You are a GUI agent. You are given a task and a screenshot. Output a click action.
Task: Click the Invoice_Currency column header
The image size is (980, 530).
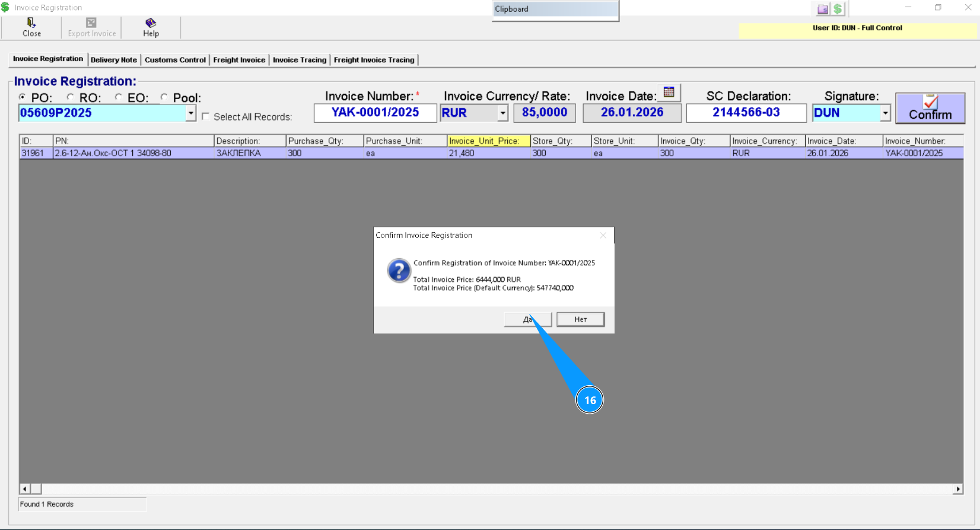pyautogui.click(x=768, y=141)
